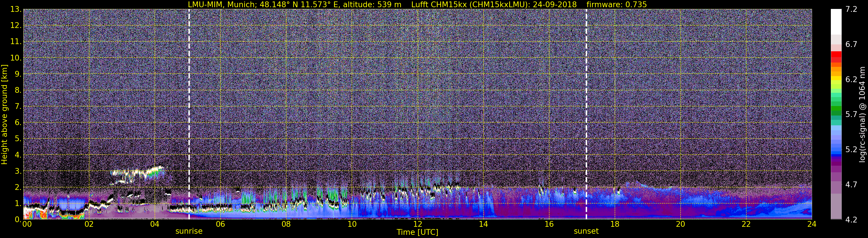Click the 6.2 value on the colorbar
868x238 pixels.
851,80
